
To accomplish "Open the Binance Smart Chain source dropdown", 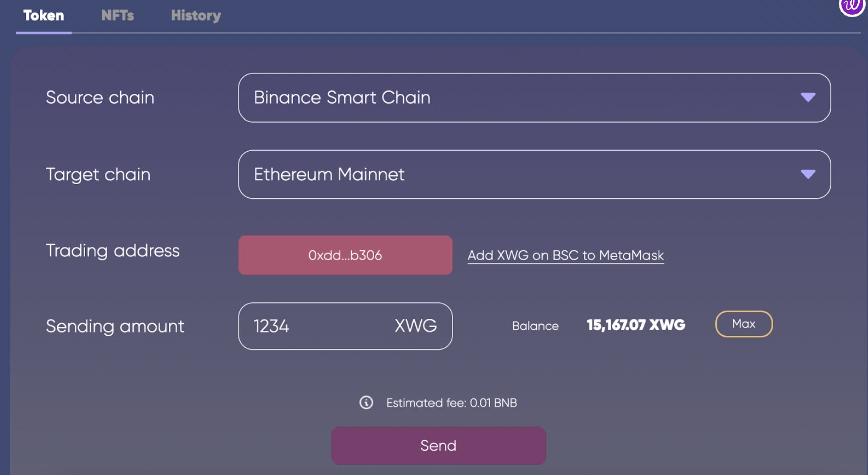I will [x=534, y=97].
